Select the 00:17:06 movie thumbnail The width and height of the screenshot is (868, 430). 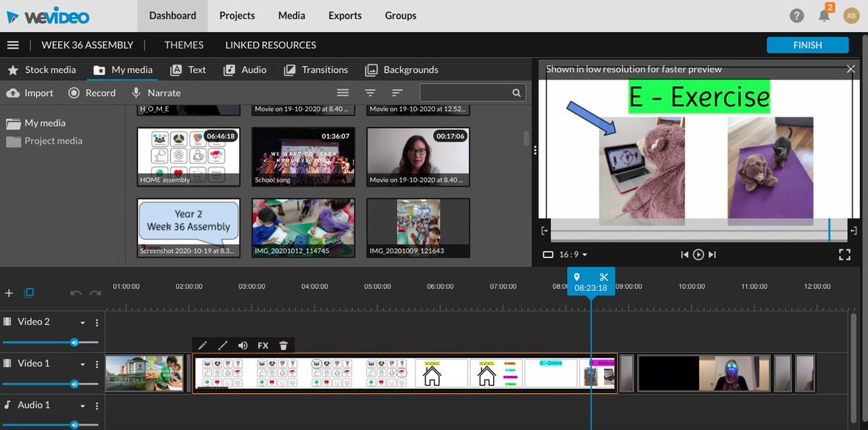[418, 156]
